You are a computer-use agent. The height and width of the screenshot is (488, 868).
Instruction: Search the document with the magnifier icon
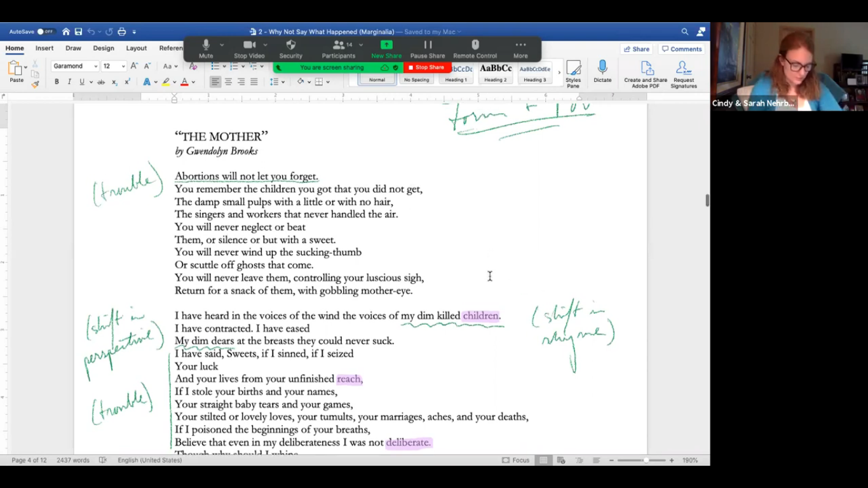(x=684, y=32)
